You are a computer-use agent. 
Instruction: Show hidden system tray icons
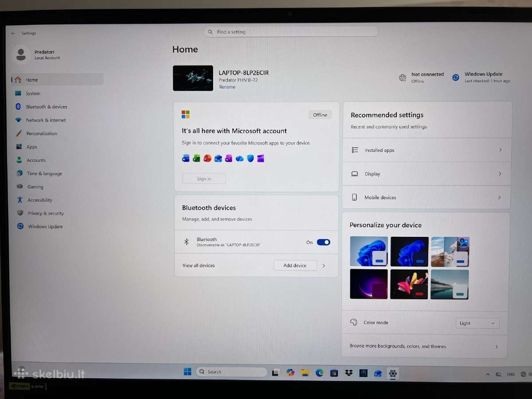488,375
